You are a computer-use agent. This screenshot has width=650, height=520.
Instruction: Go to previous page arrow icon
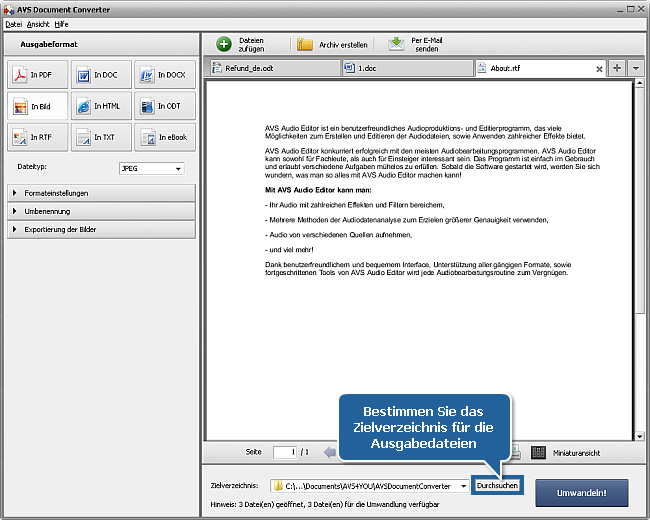330,452
